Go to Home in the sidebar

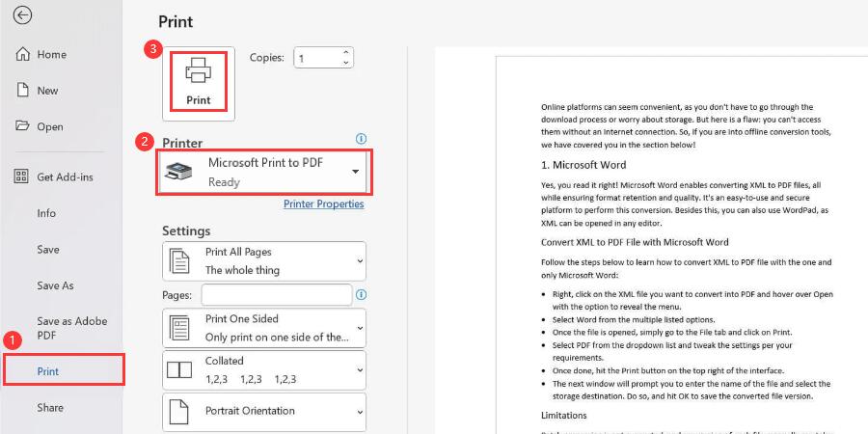tap(51, 54)
